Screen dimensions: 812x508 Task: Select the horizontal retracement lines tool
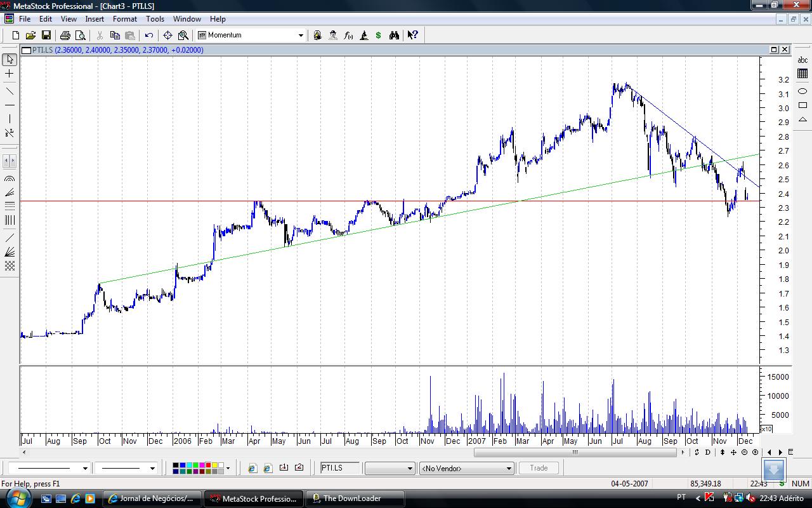pyautogui.click(x=10, y=206)
